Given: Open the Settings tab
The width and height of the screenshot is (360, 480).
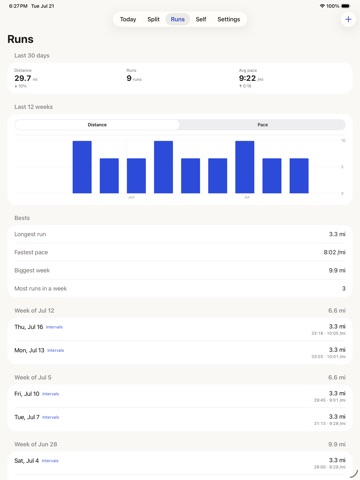Looking at the screenshot, I should click(229, 19).
